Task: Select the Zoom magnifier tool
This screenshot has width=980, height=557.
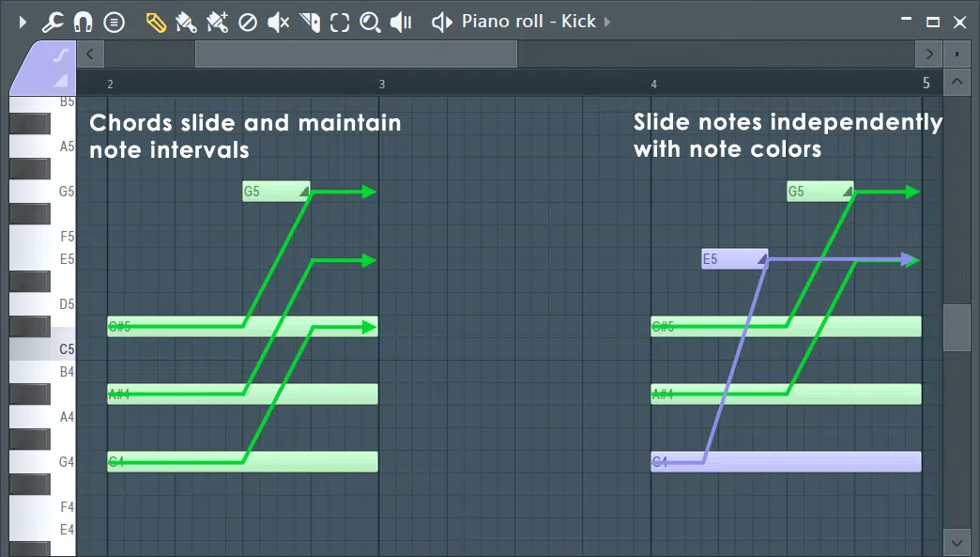Action: coord(370,23)
